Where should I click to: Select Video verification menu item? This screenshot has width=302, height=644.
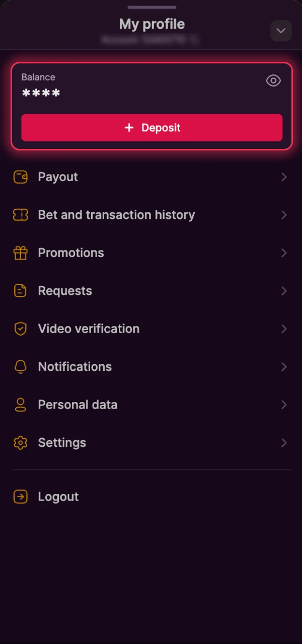[x=89, y=329]
